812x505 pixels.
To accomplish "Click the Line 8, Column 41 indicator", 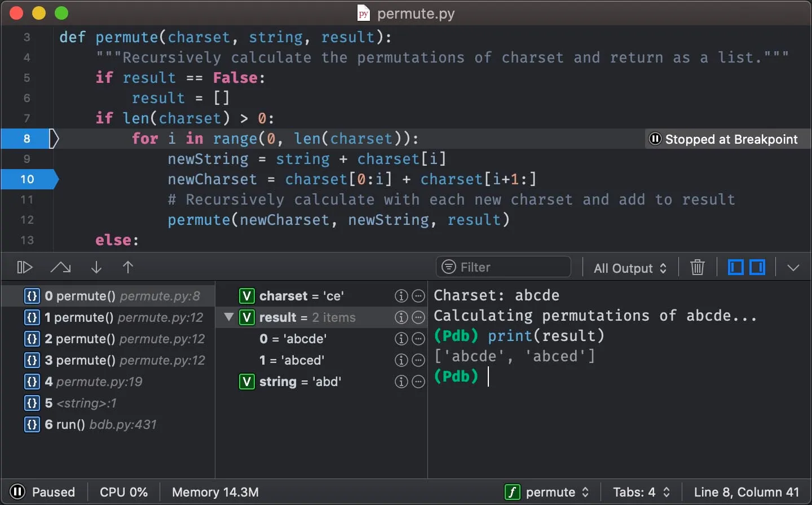I will [746, 491].
